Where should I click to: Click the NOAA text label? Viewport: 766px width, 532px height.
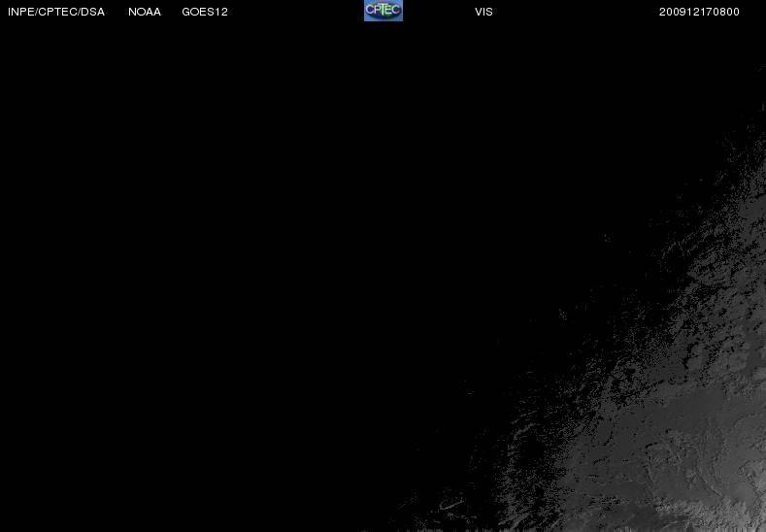(x=145, y=12)
